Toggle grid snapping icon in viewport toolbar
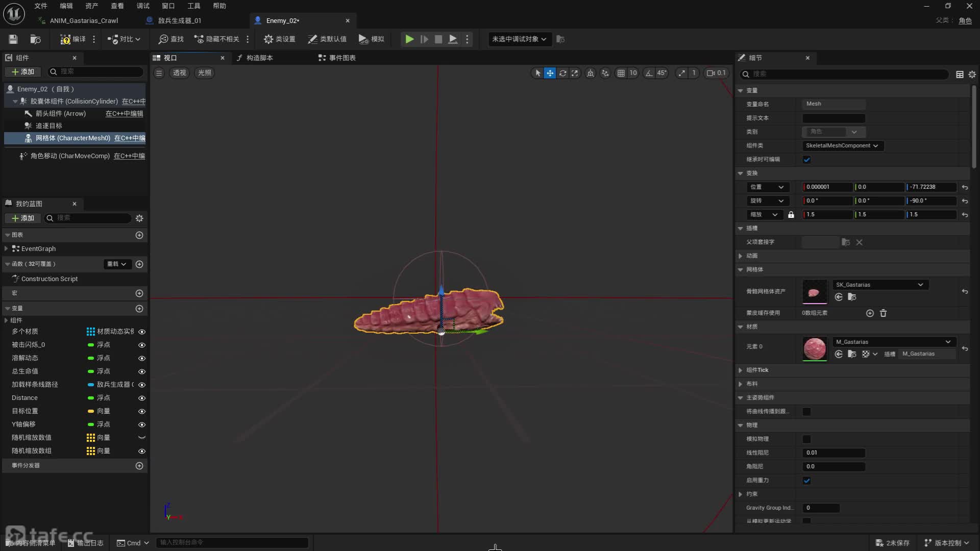The image size is (980, 551). click(621, 73)
